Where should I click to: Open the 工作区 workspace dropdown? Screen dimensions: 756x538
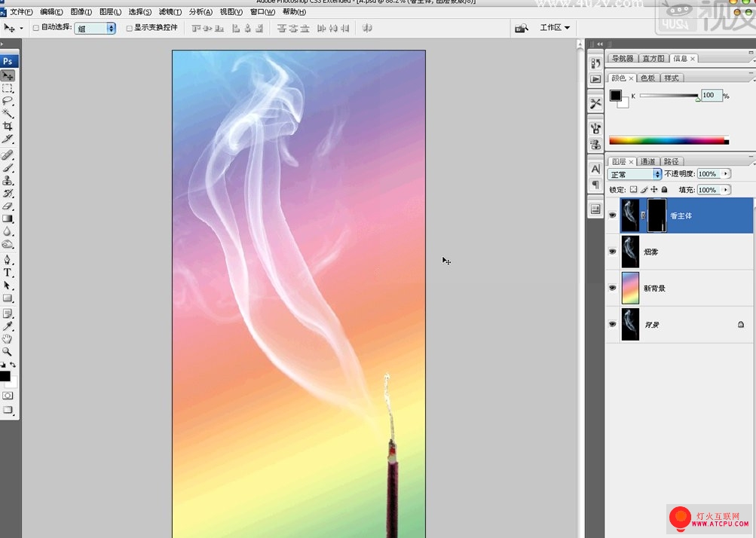pos(555,28)
